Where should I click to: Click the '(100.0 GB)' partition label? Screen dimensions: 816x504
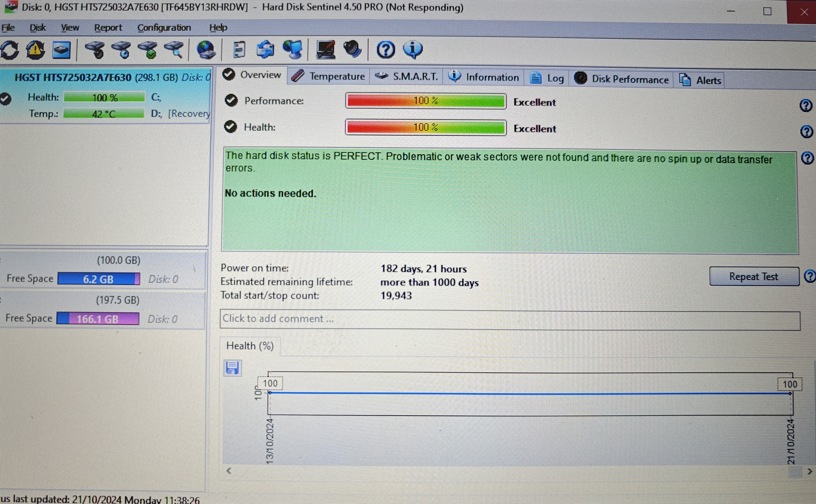pyautogui.click(x=119, y=260)
